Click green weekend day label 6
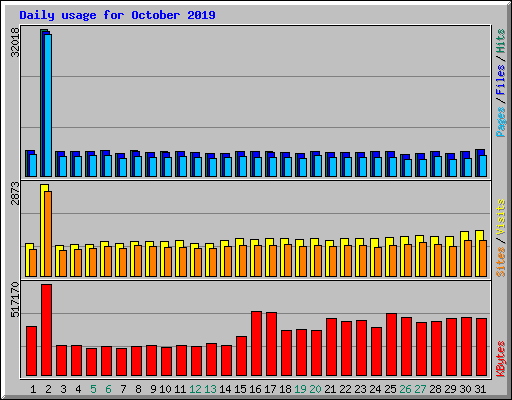The width and height of the screenshot is (512, 400). click(x=108, y=389)
